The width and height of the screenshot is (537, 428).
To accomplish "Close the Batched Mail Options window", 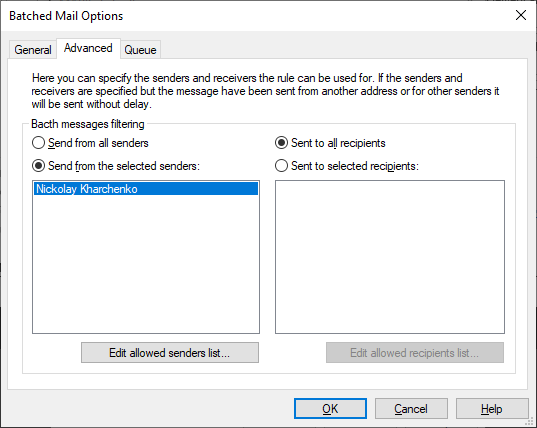I will coord(521,15).
